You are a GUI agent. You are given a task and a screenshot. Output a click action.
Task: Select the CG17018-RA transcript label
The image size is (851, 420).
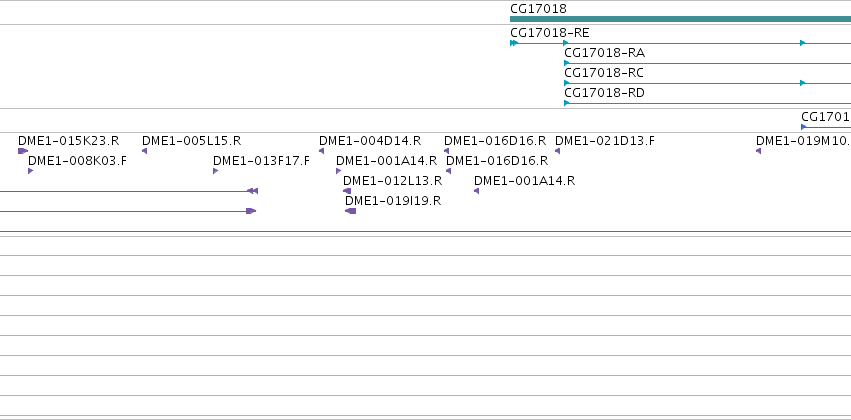[605, 53]
